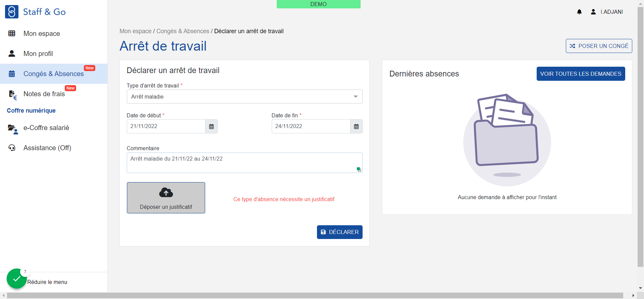Click the person icon beside Mon profil
The width and height of the screenshot is (644, 299).
pyautogui.click(x=12, y=53)
